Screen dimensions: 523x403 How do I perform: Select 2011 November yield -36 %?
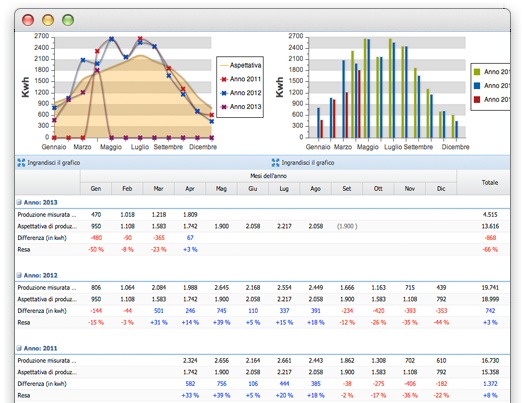tap(410, 396)
